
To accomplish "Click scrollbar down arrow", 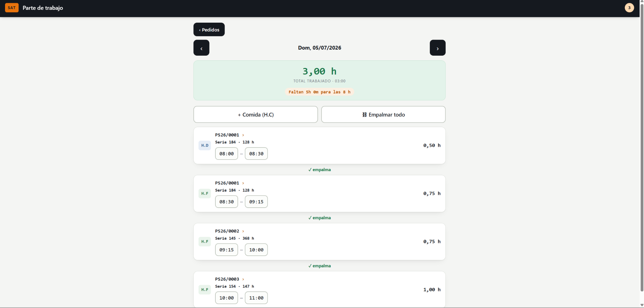I will (x=642, y=305).
